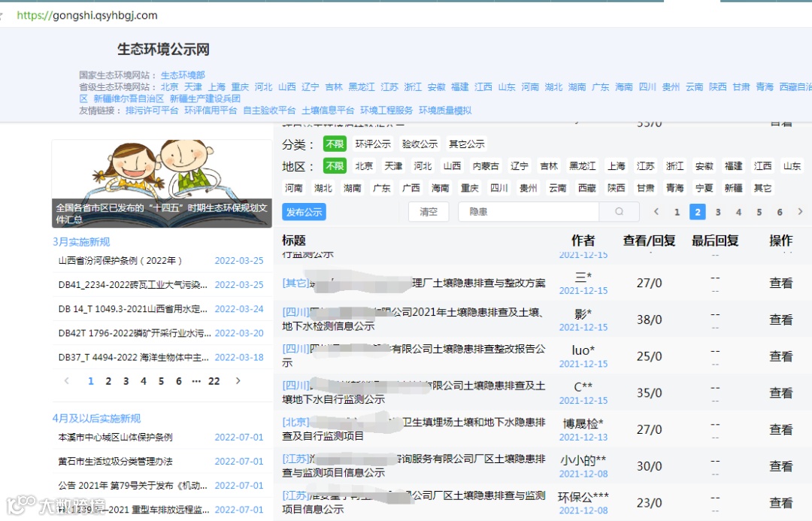Go to notice page 6

(x=780, y=212)
